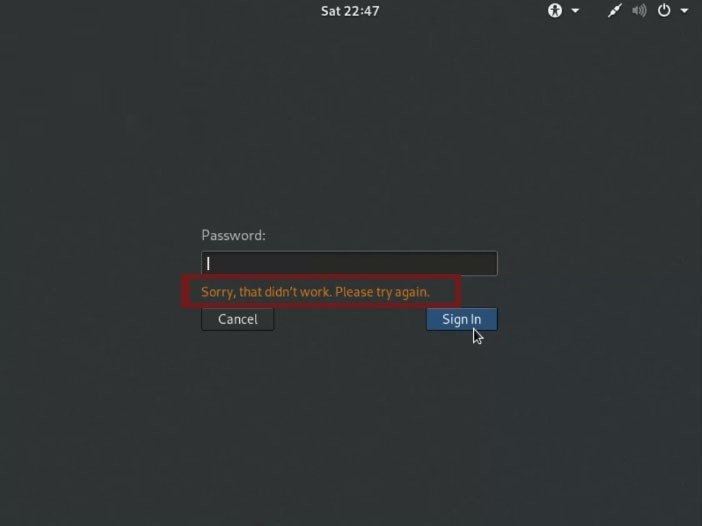Image resolution: width=702 pixels, height=526 pixels.
Task: Click the empty top bar left of the clock
Action: click(x=157, y=11)
